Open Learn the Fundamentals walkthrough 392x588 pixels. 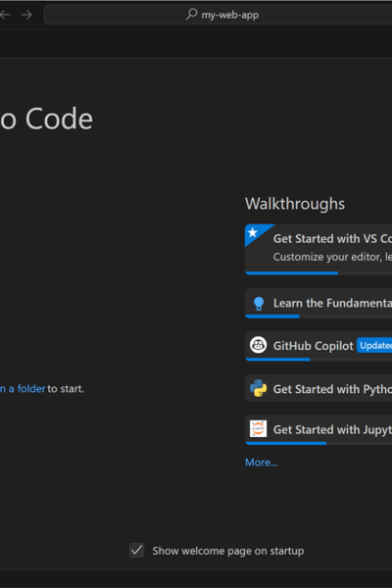pos(318,303)
